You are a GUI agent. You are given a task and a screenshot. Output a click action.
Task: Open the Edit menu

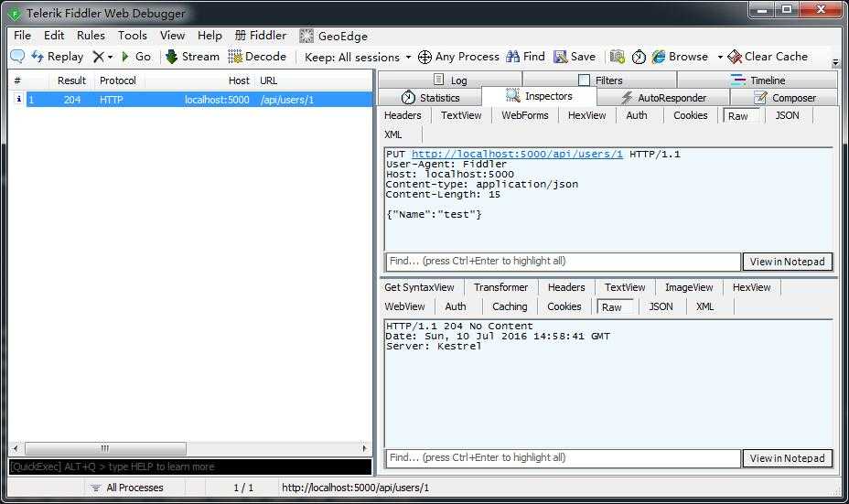click(54, 36)
